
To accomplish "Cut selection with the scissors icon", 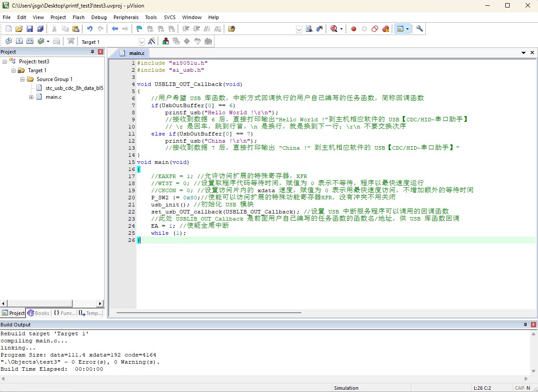I will 55,29.
